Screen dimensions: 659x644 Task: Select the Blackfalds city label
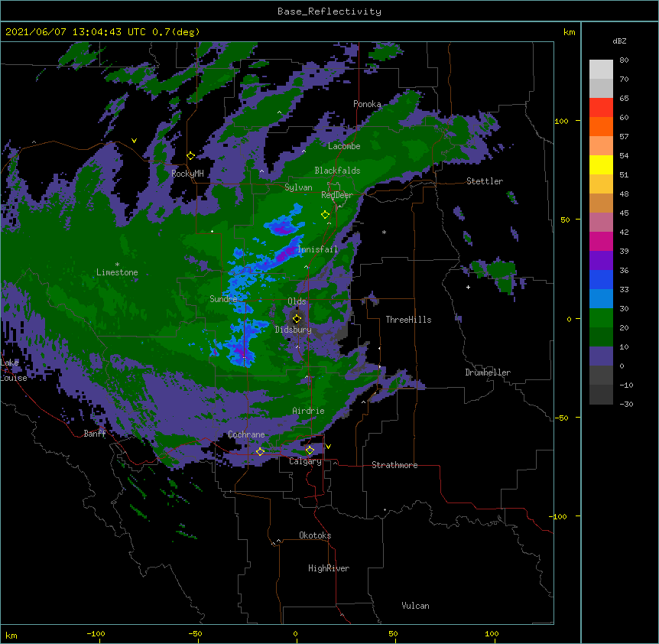[x=337, y=171]
